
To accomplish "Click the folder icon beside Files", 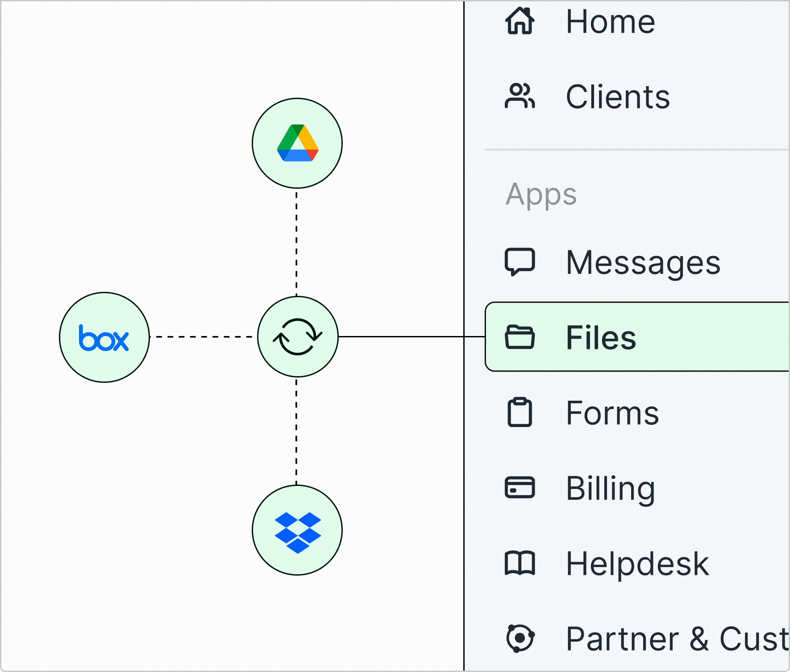I will [520, 337].
